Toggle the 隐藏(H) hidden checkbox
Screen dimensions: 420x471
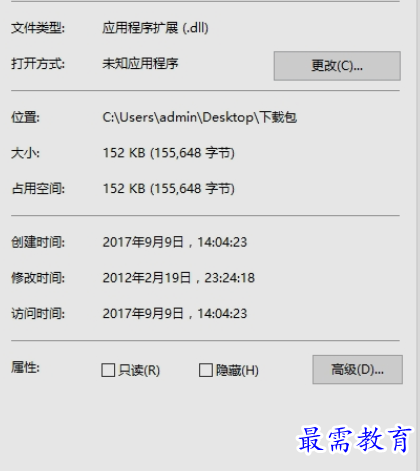click(206, 370)
